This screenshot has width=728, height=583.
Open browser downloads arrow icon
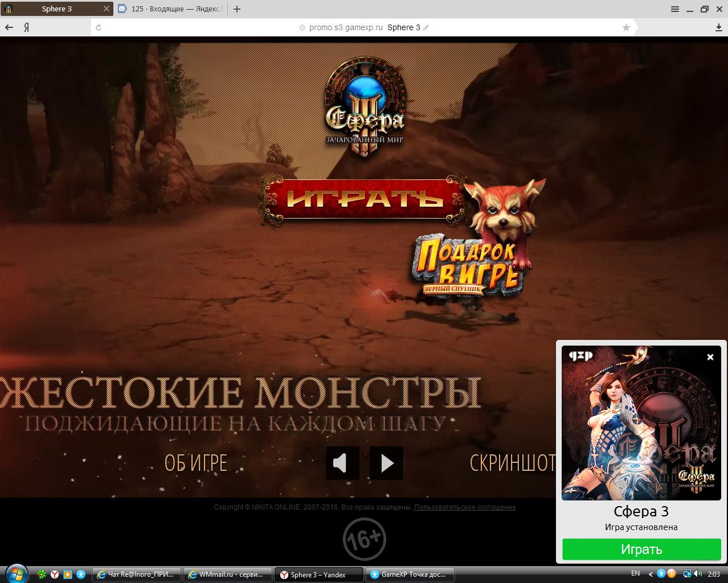pos(719,27)
